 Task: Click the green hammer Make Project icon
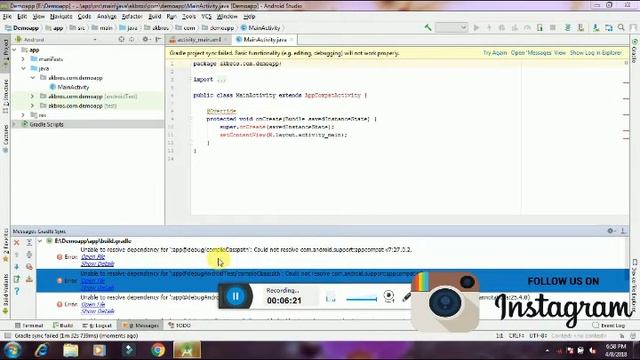428,28
